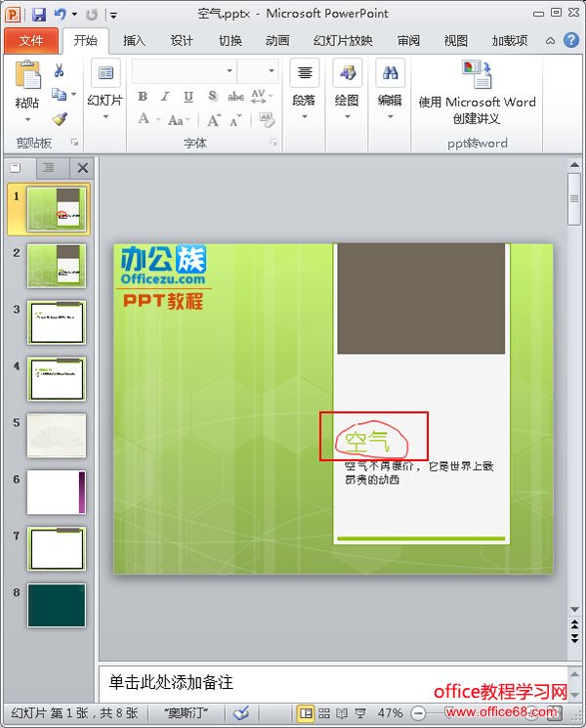Click the Paragraph alignment icon

(305, 73)
